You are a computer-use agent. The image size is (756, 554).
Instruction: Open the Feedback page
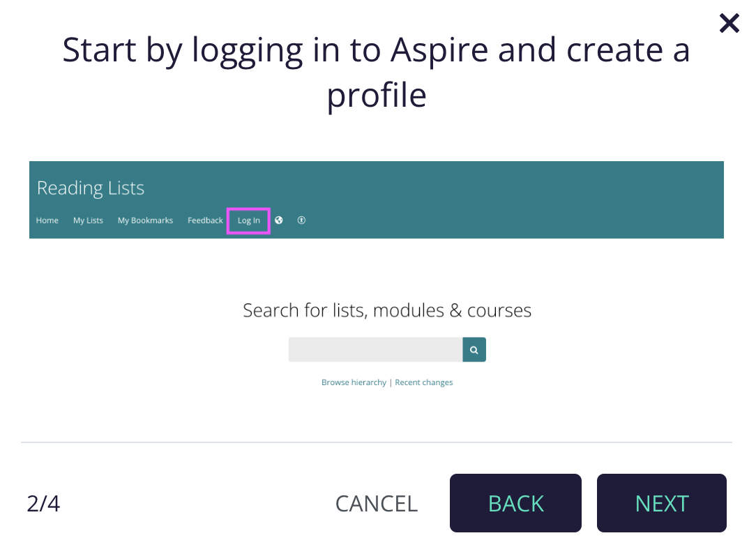pos(205,220)
